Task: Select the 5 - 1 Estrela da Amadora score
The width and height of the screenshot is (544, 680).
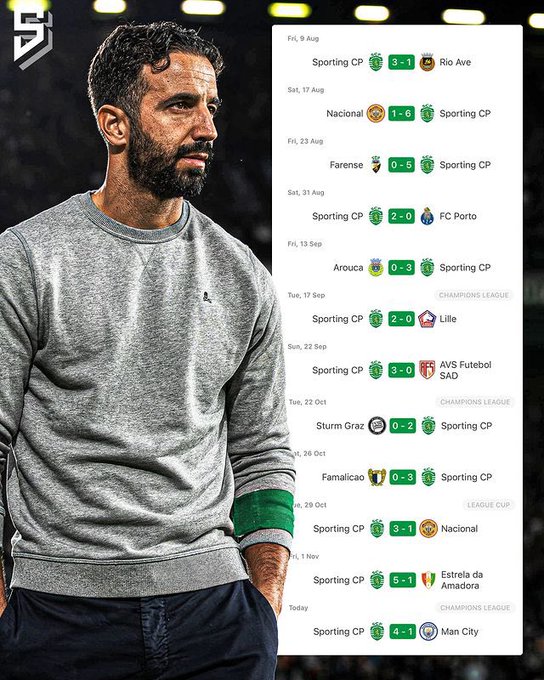Action: coord(403,580)
